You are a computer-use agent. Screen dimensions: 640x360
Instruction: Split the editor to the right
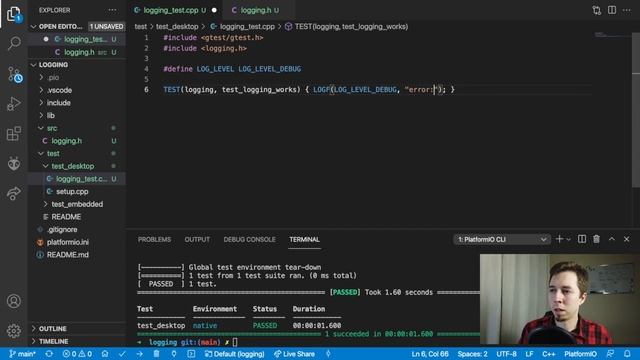coord(612,10)
